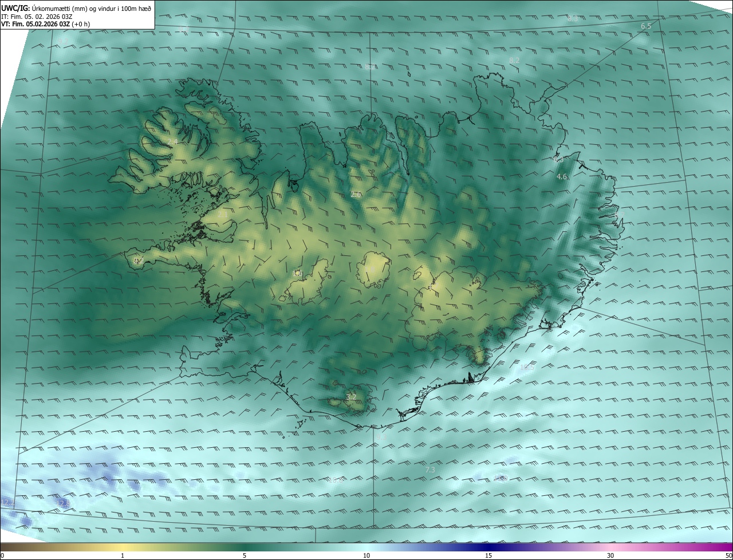Screen dimensions: 733x560
Task: Click the map value label "8.2"
Action: [x=514, y=60]
